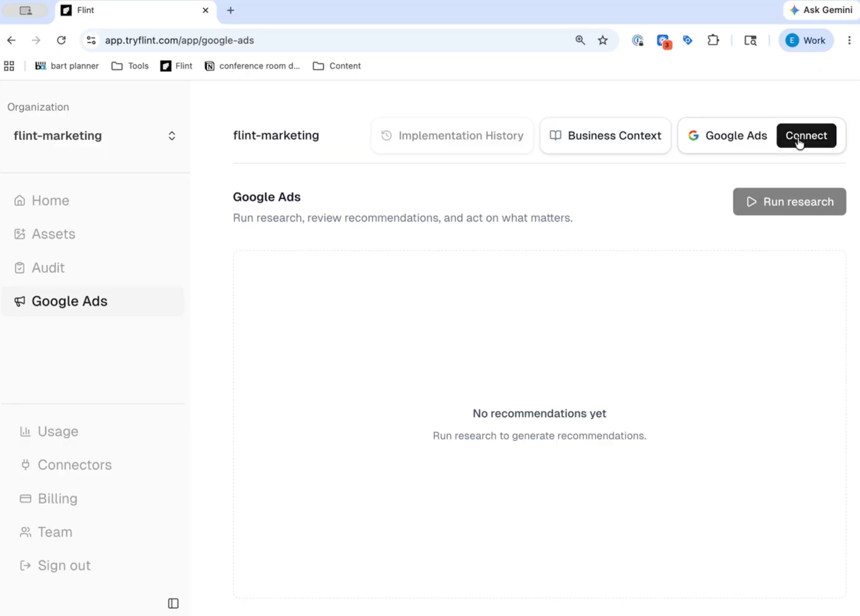860x616 pixels.
Task: Expand the flint-marketing organization switcher
Action: coord(94,136)
